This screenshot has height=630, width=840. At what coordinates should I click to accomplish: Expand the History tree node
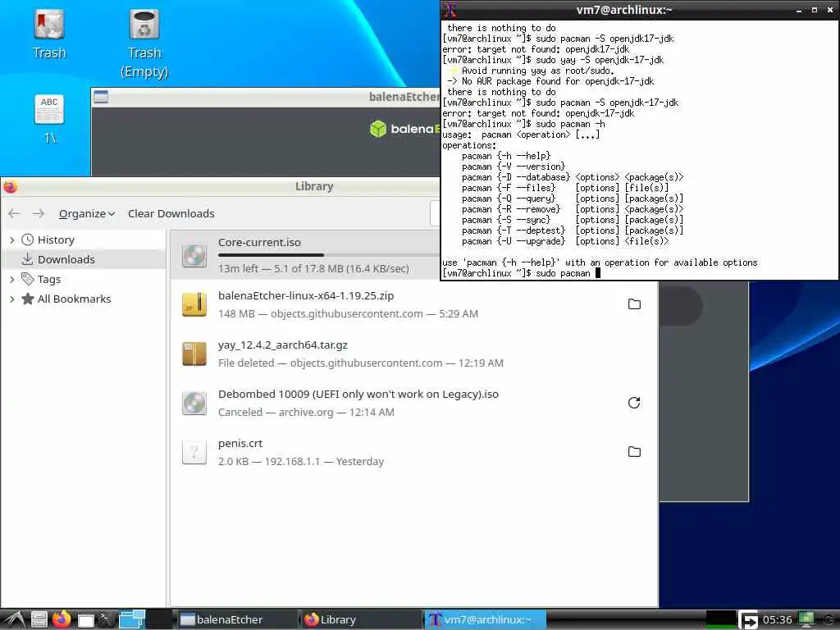[x=11, y=240]
